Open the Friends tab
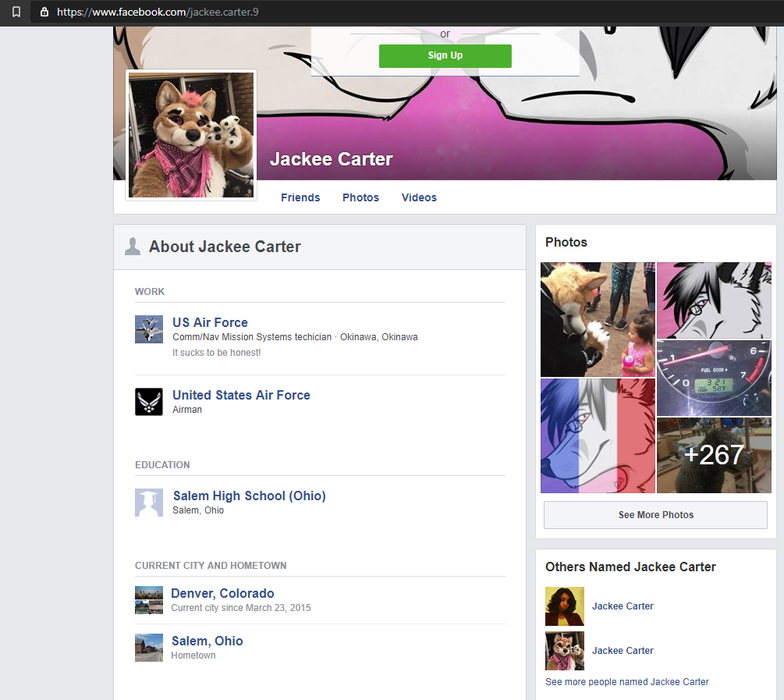This screenshot has width=784, height=700. point(300,197)
